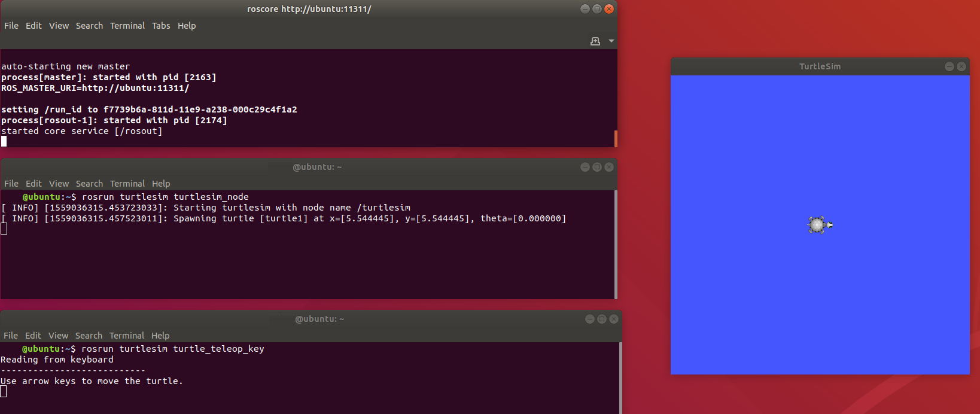Image resolution: width=980 pixels, height=414 pixels.
Task: Close the TurtleSim window
Action: pos(961,66)
